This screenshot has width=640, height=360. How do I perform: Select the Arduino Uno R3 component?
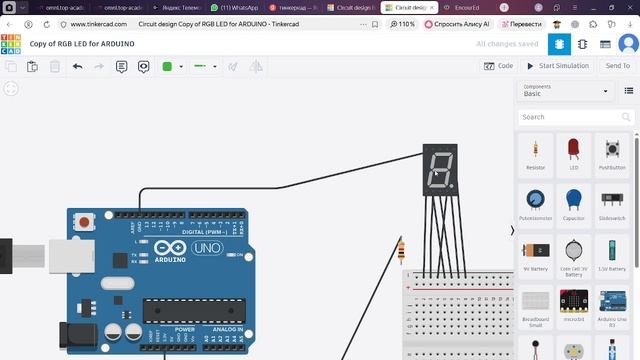pos(612,308)
